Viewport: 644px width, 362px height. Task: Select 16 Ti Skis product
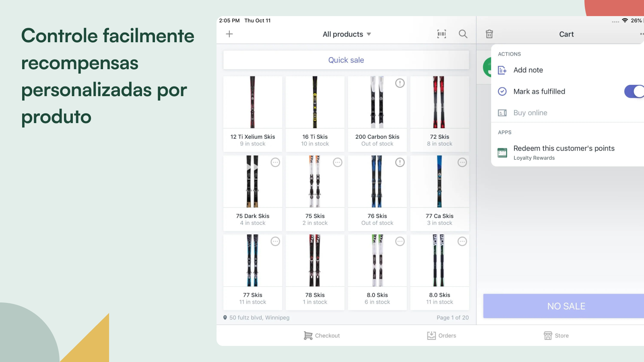(x=315, y=114)
